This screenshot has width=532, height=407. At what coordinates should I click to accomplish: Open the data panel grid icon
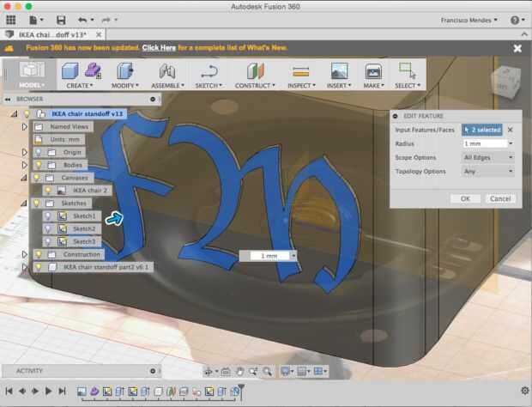click(x=11, y=20)
